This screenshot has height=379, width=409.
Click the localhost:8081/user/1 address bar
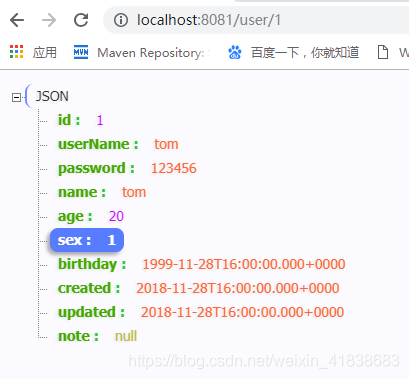(x=256, y=20)
